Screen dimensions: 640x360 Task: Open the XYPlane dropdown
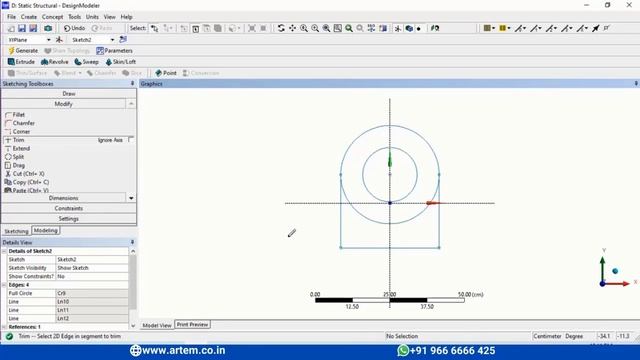[x=48, y=40]
